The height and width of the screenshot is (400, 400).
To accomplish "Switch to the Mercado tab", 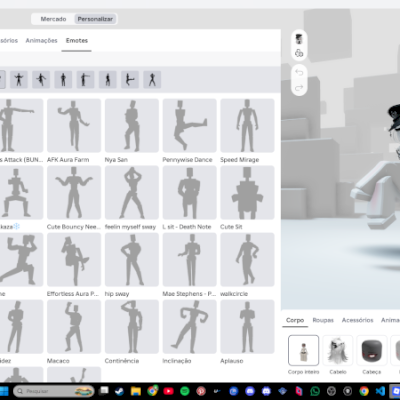I will (x=53, y=19).
